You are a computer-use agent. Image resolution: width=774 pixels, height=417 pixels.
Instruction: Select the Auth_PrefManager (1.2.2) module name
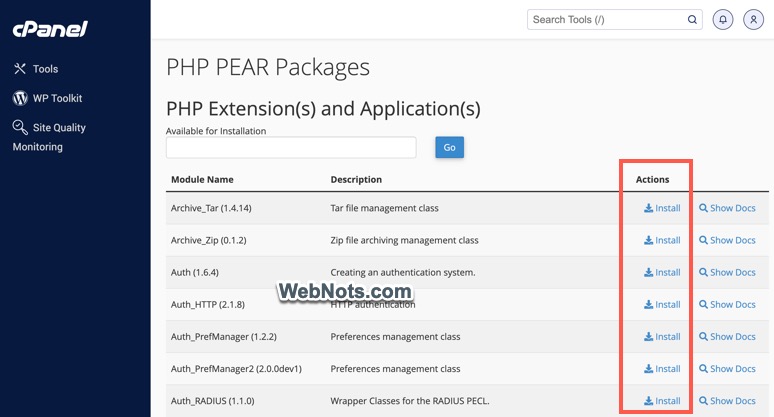click(x=224, y=337)
